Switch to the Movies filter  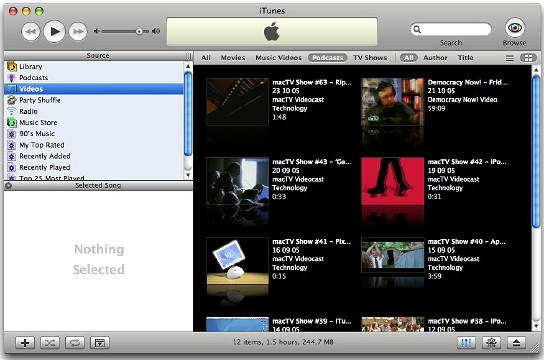(233, 58)
